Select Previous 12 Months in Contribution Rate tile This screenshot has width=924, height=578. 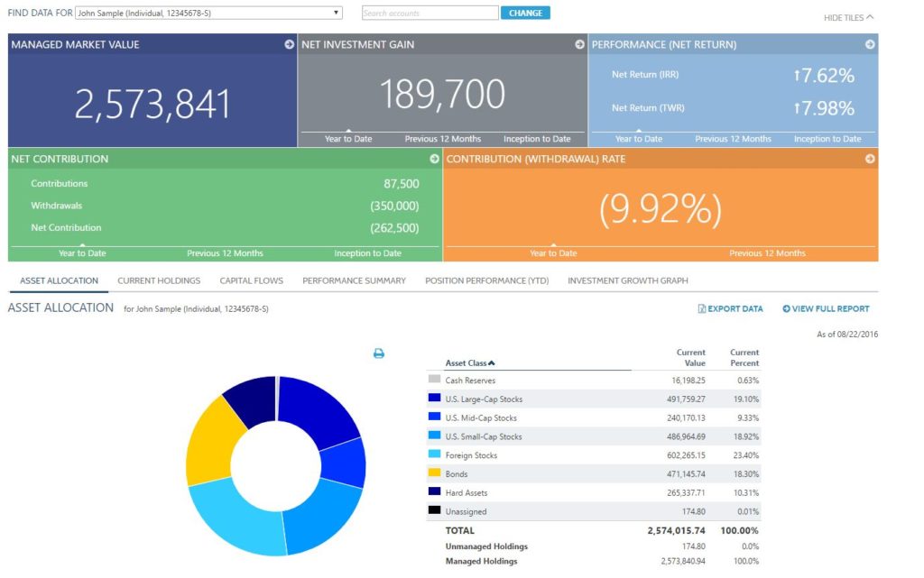pyautogui.click(x=767, y=253)
